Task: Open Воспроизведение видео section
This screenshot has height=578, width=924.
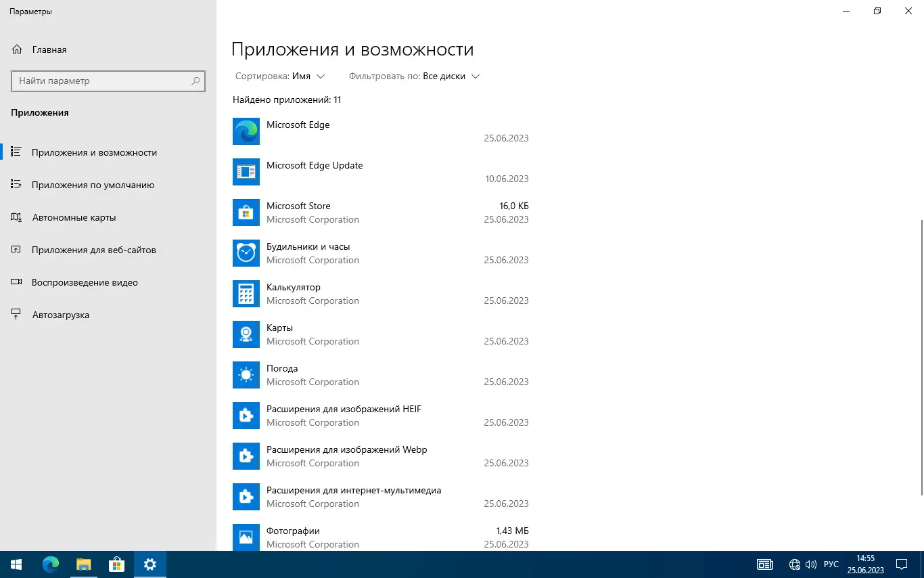Action: [x=108, y=282]
